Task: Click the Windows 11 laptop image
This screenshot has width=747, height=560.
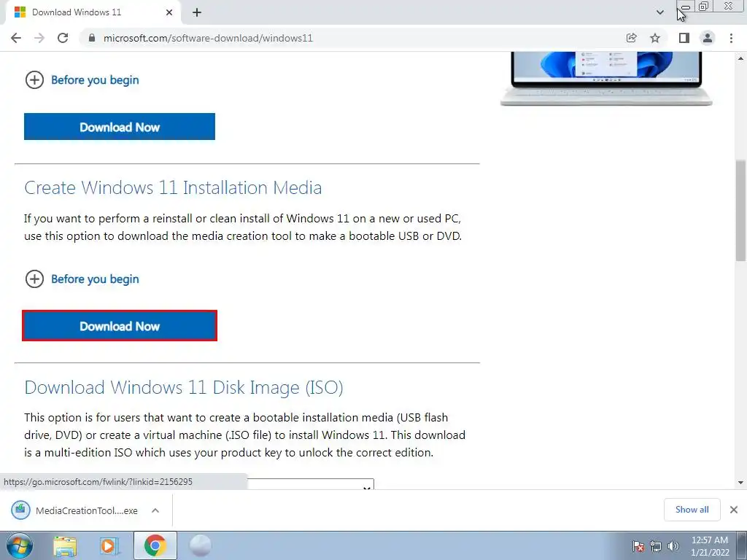Action: click(x=606, y=79)
